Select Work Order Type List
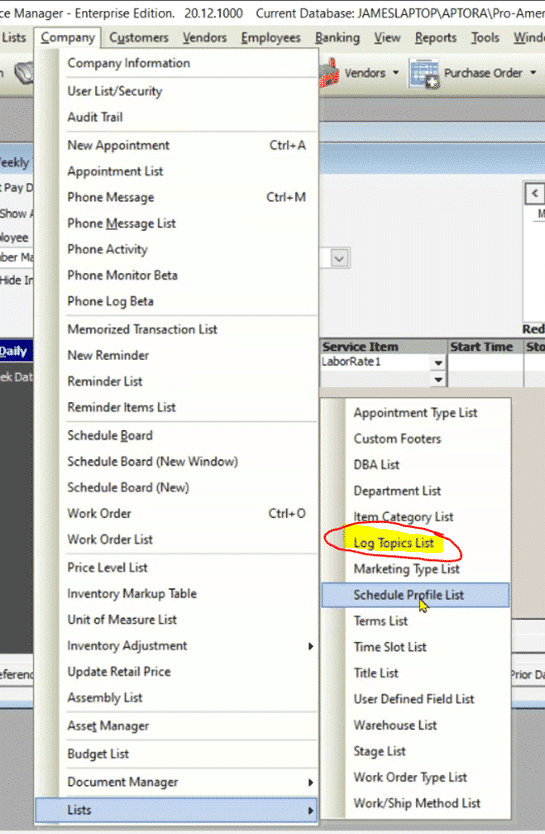The height and width of the screenshot is (834, 545). click(410, 777)
